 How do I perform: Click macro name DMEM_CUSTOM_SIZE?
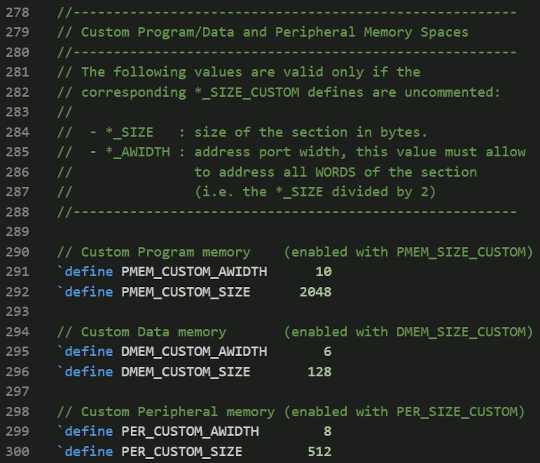point(186,372)
